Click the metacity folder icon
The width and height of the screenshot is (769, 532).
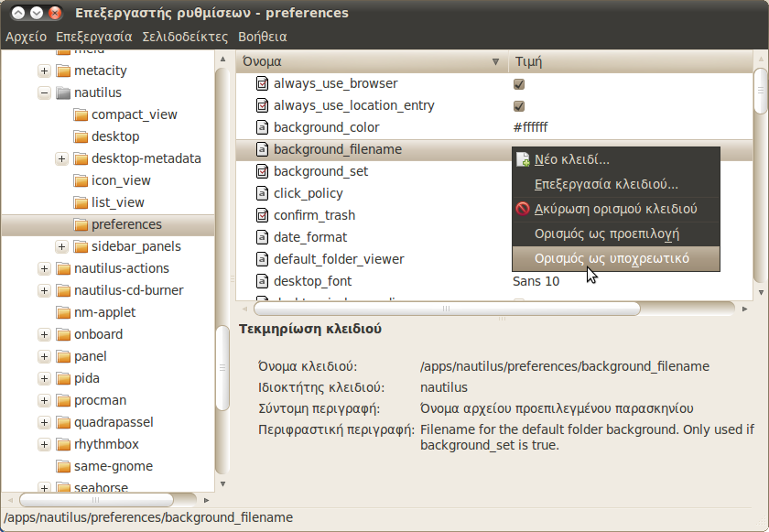pyautogui.click(x=63, y=71)
